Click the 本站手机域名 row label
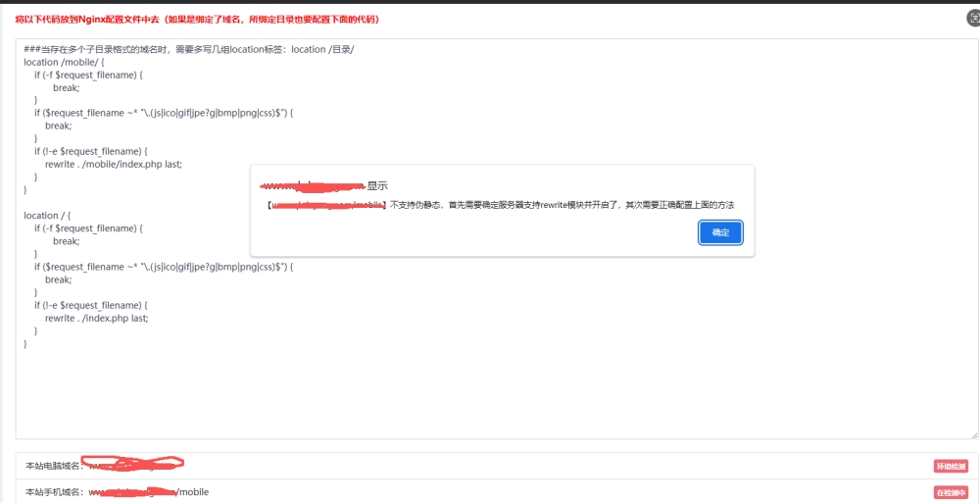This screenshot has height=503, width=980. pyautogui.click(x=53, y=492)
